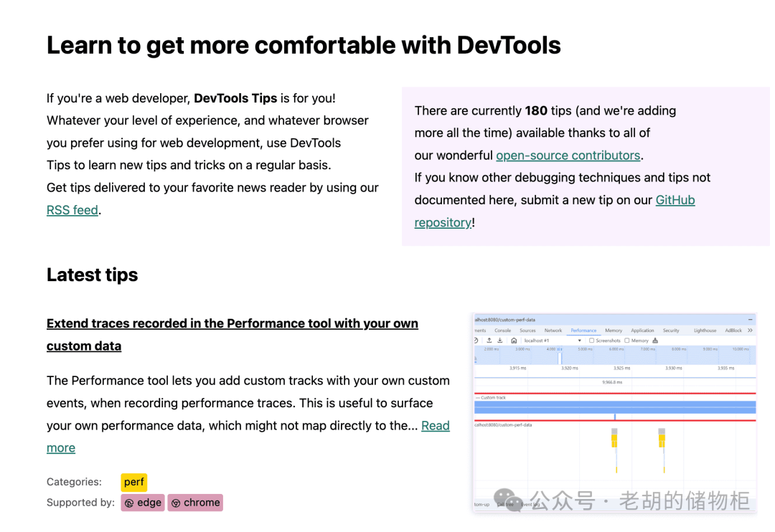Follow the open-source contributors link

568,155
